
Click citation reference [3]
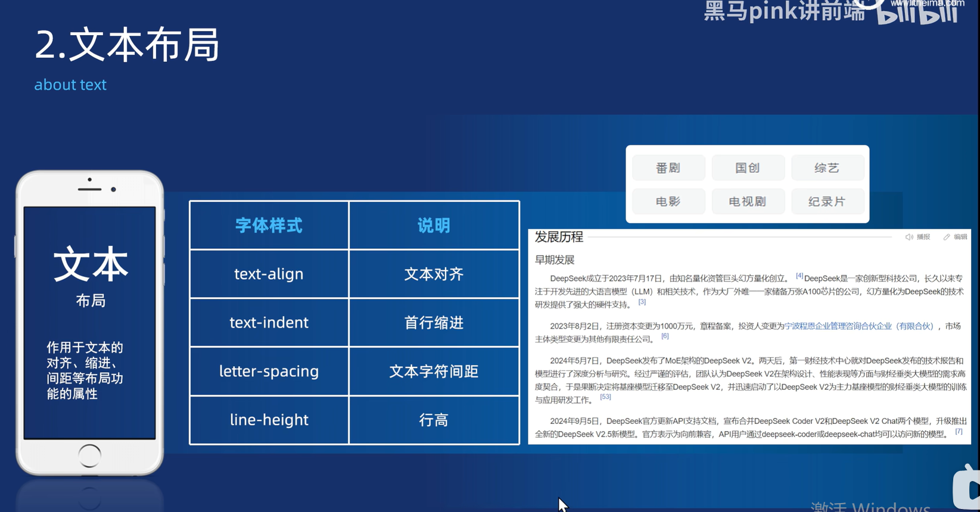(x=642, y=302)
